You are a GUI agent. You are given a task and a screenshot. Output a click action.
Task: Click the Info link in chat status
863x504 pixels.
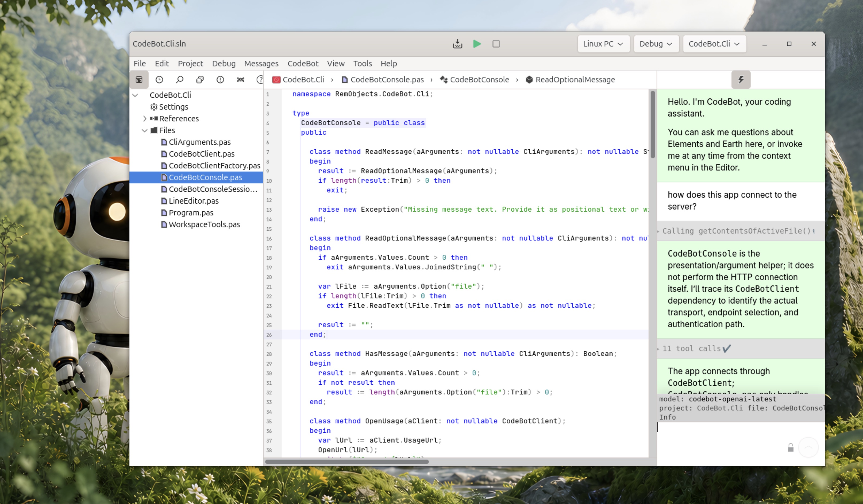[667, 417]
